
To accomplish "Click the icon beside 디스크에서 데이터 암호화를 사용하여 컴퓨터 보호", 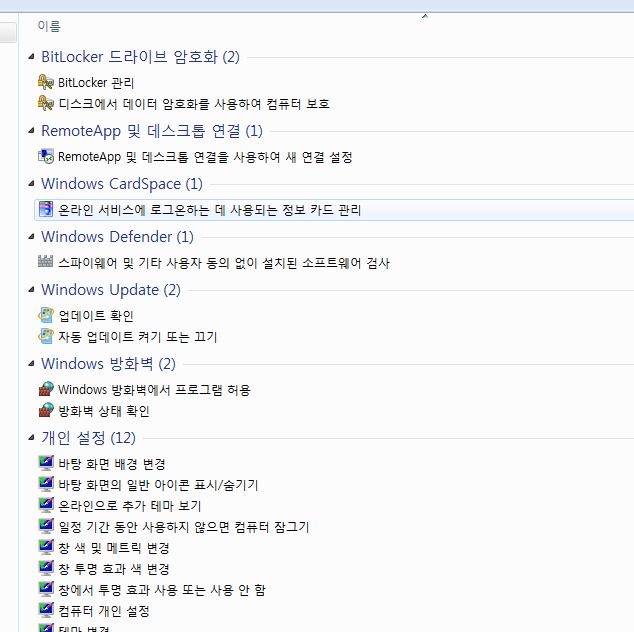I will [46, 103].
